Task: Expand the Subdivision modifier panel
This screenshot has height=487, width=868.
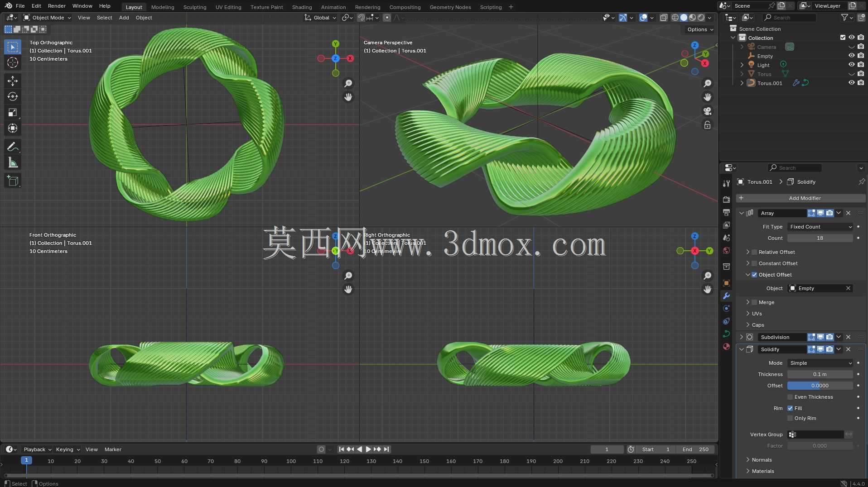Action: (x=741, y=337)
